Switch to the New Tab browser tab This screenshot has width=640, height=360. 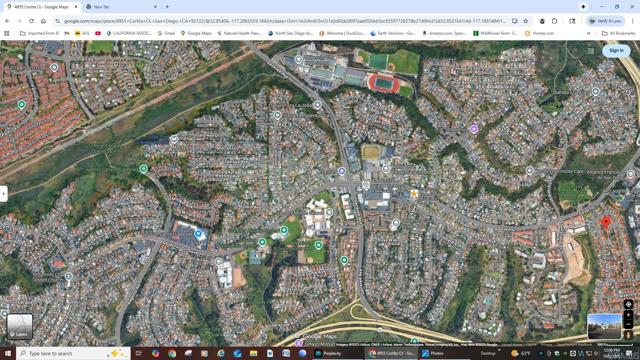click(121, 7)
